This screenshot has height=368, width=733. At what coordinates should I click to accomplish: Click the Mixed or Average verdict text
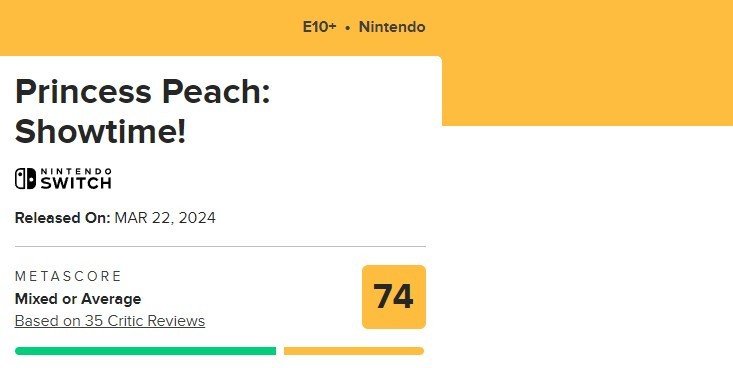click(x=78, y=299)
